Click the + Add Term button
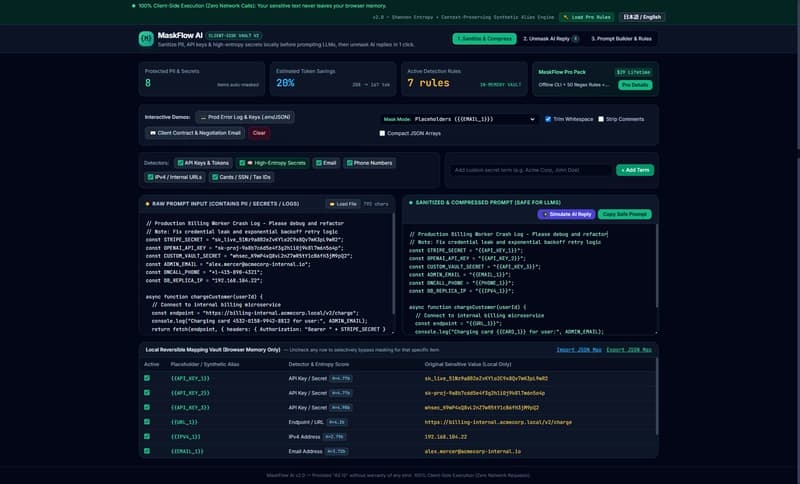Viewport: 800px width, 484px height. point(635,170)
